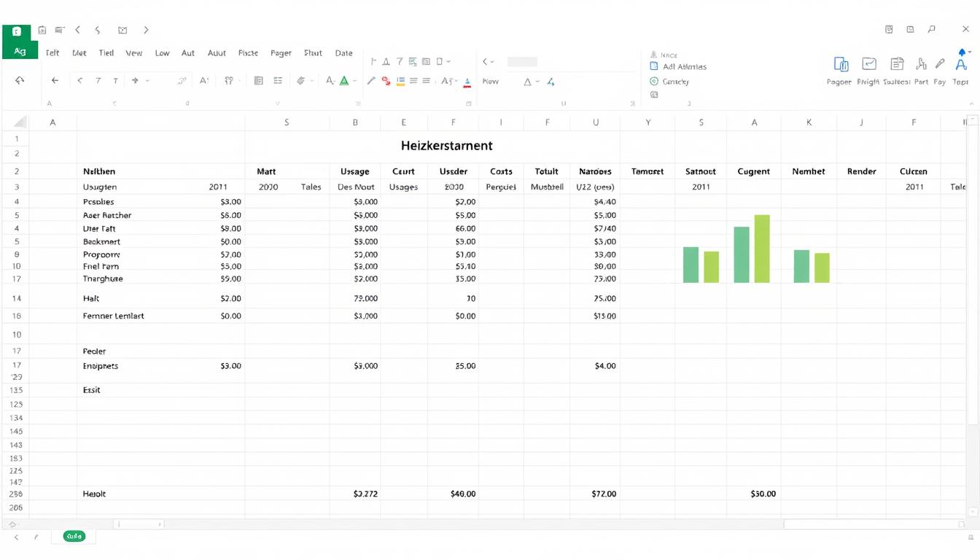Click the select-all corner of the sheet

coord(20,122)
